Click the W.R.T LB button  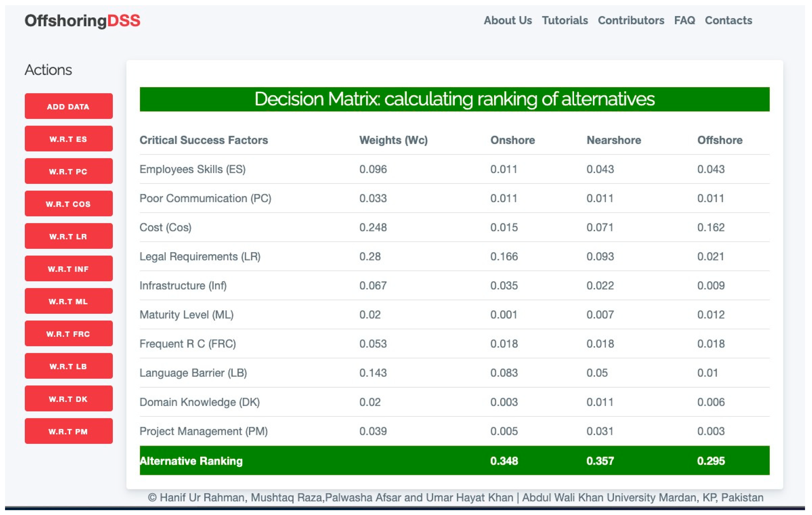[69, 366]
